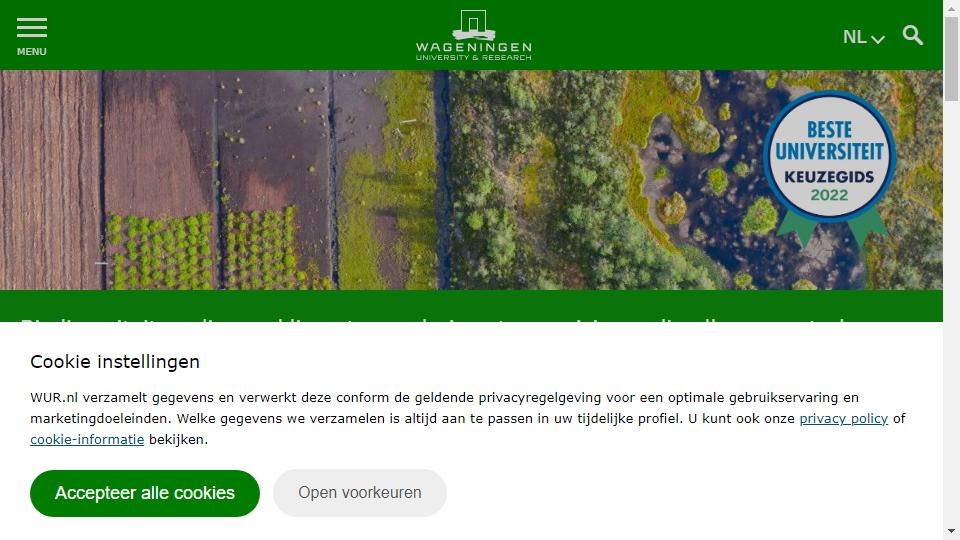Click the Wageningen University & Research wordmark
The width and height of the screenshot is (960, 540).
(x=473, y=51)
